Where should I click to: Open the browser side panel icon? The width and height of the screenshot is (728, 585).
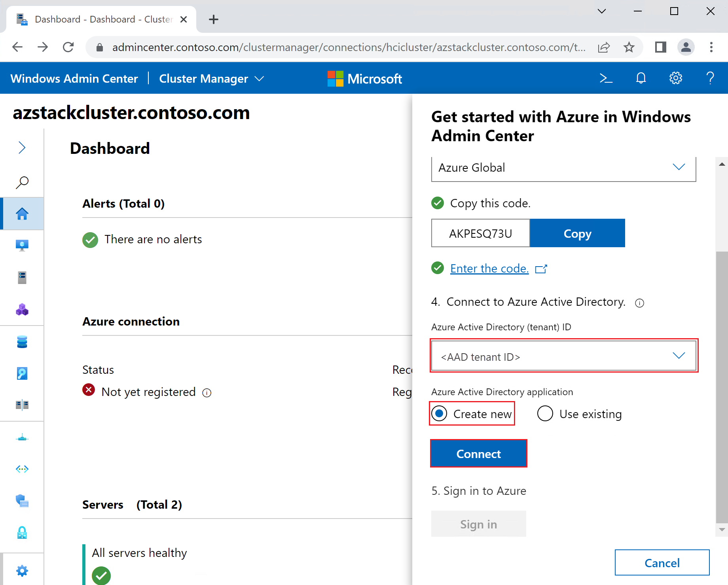coord(661,47)
